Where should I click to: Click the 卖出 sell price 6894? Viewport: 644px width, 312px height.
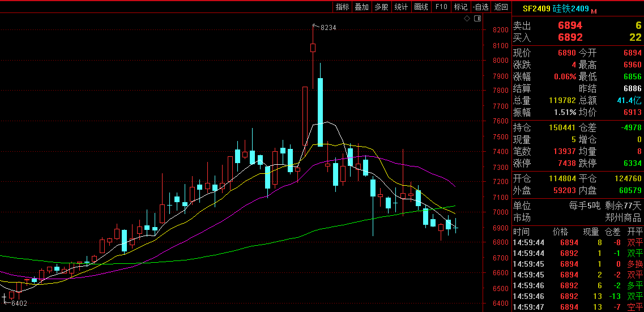[570, 25]
